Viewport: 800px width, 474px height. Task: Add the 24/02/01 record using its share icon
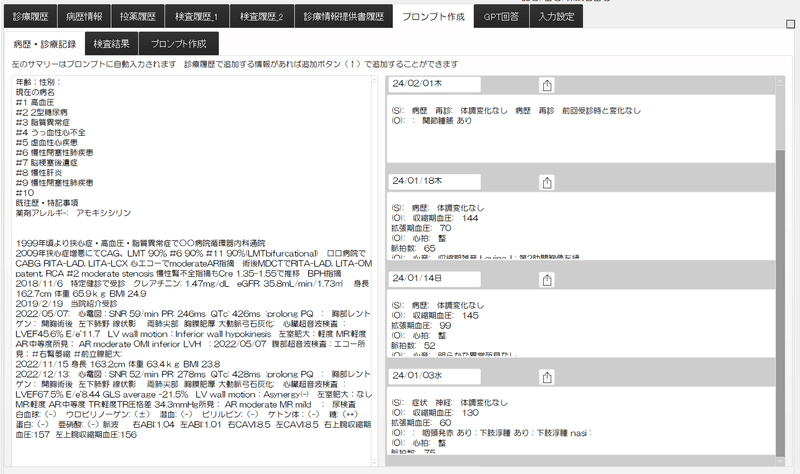[x=547, y=85]
